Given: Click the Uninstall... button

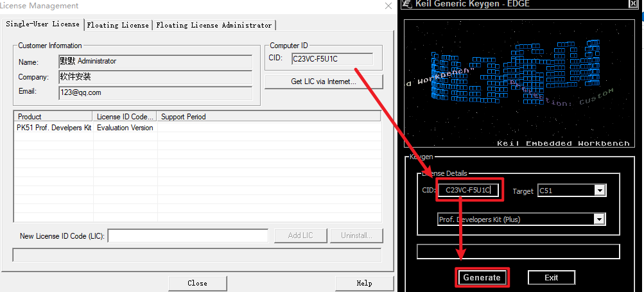Looking at the screenshot, I should (356, 236).
